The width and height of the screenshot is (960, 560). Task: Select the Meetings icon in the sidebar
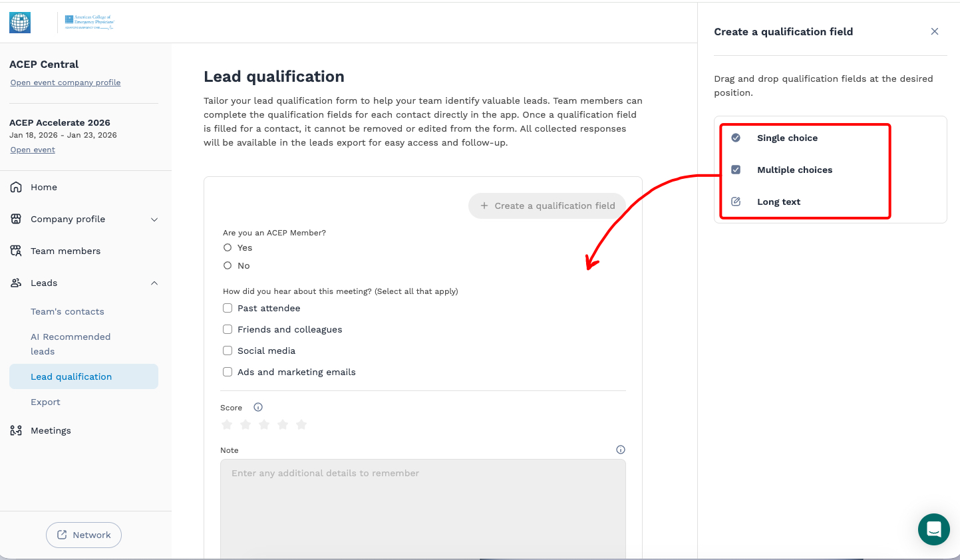[16, 430]
